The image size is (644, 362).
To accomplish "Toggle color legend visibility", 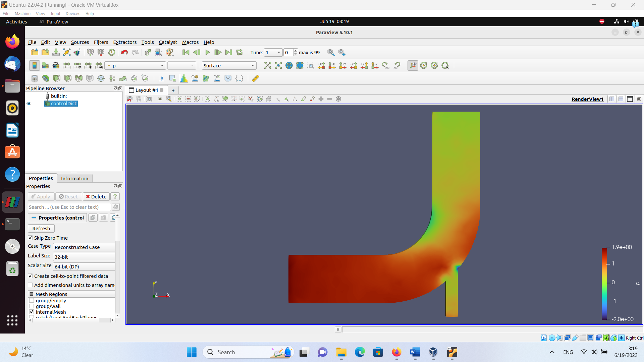I will point(34,65).
